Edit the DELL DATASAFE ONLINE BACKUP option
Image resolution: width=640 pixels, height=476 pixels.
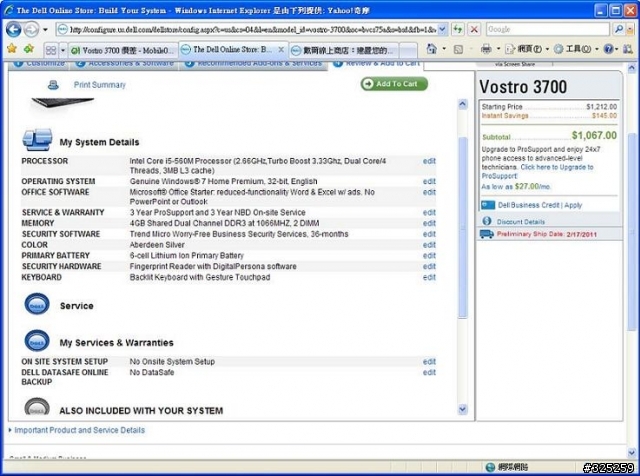(429, 373)
